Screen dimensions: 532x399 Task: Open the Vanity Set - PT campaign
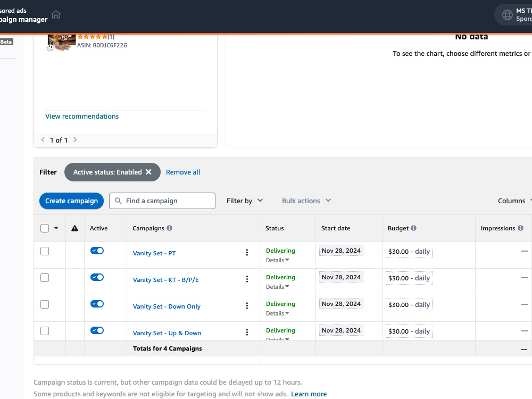point(154,253)
